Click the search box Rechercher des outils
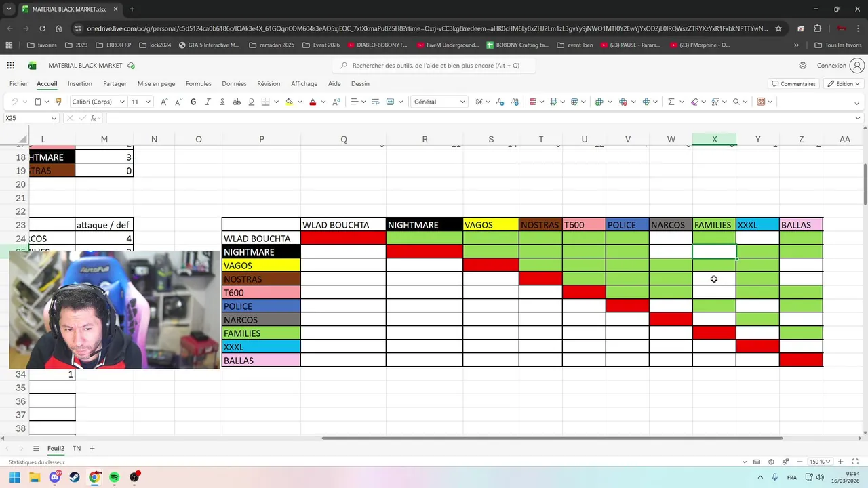This screenshot has height=488, width=868. click(434, 66)
